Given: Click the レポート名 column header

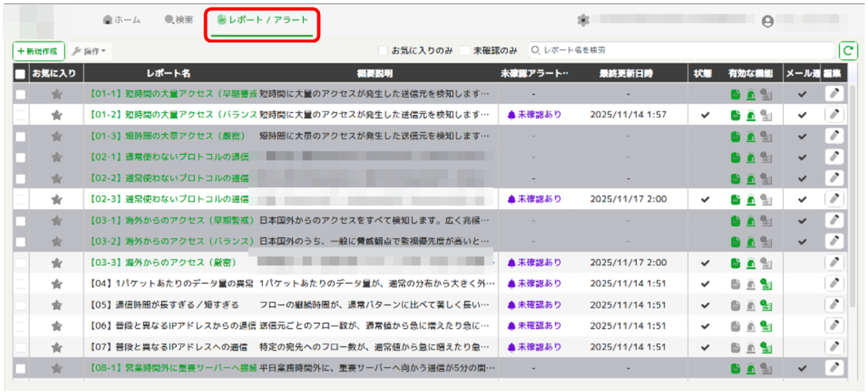Looking at the screenshot, I should [168, 73].
